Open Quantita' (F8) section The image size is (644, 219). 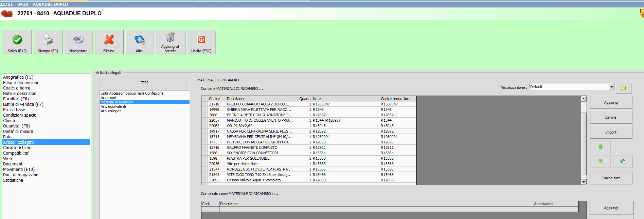46,126
